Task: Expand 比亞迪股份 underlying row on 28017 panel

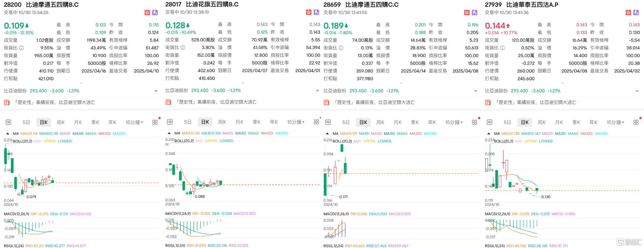Action: tap(317, 90)
